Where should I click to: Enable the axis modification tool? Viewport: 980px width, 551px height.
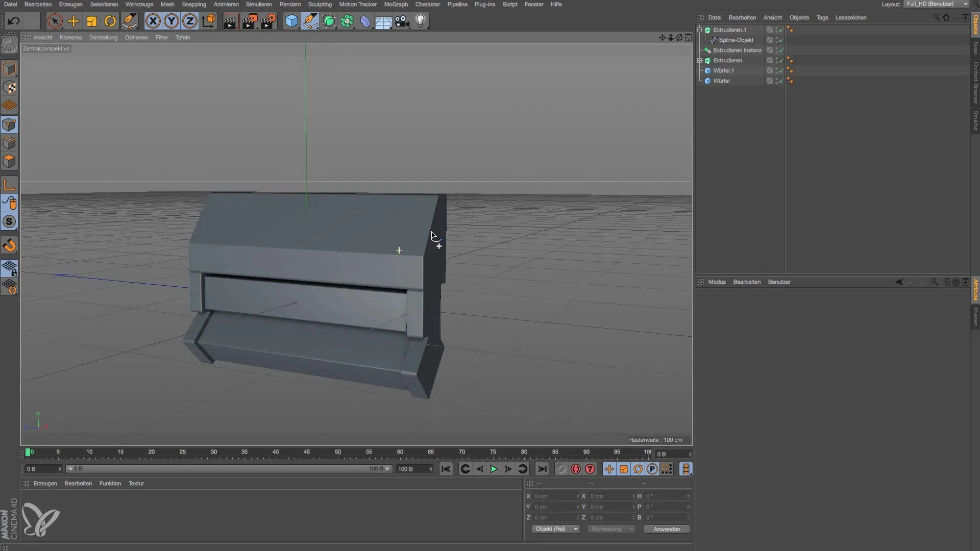[9, 185]
